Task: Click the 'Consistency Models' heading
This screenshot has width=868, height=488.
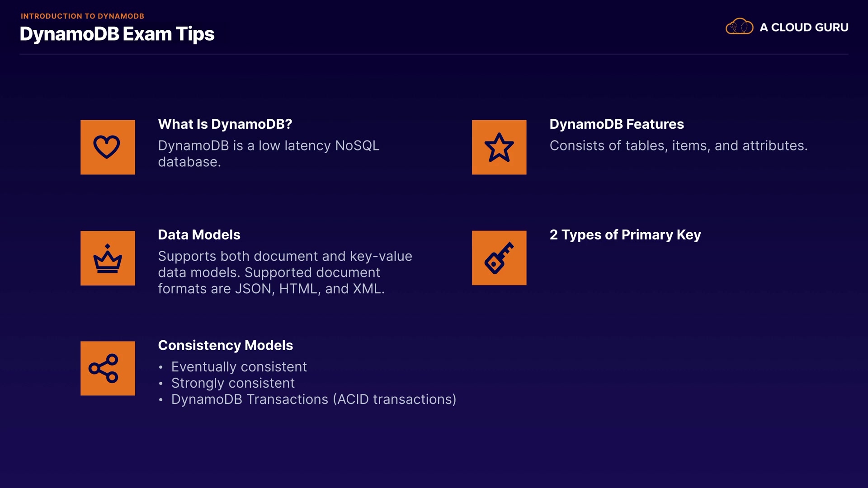Action: pos(226,346)
